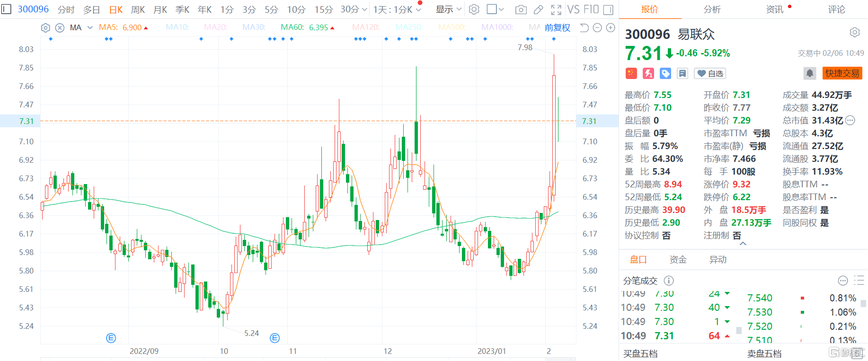
Task: Click the fullscreen expand icon
Action: coord(556,9)
